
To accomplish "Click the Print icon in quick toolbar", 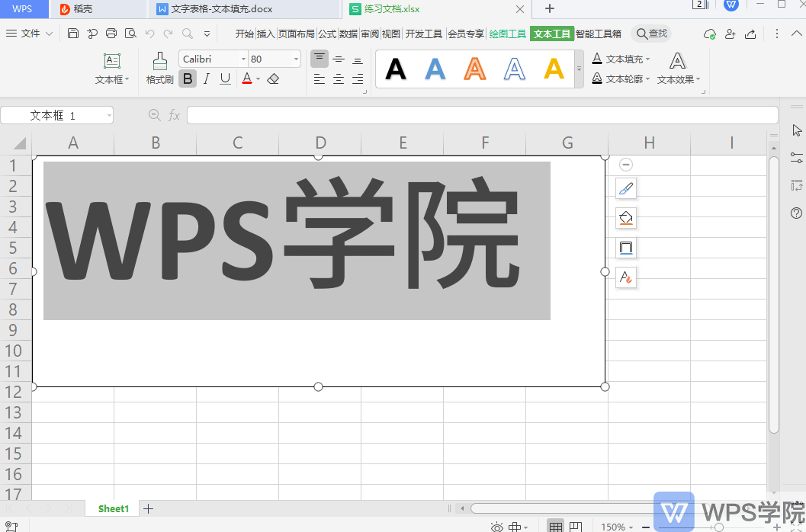I will click(111, 34).
